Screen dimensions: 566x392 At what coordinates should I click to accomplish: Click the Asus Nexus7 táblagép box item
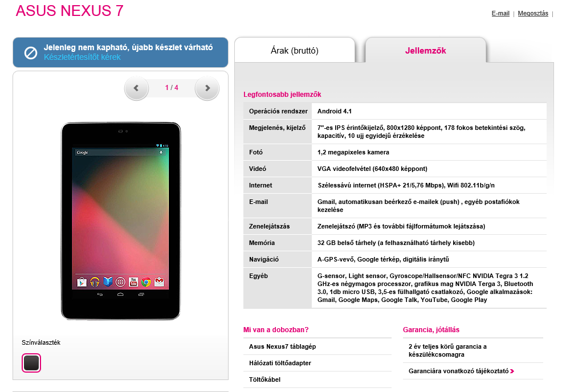tap(282, 346)
